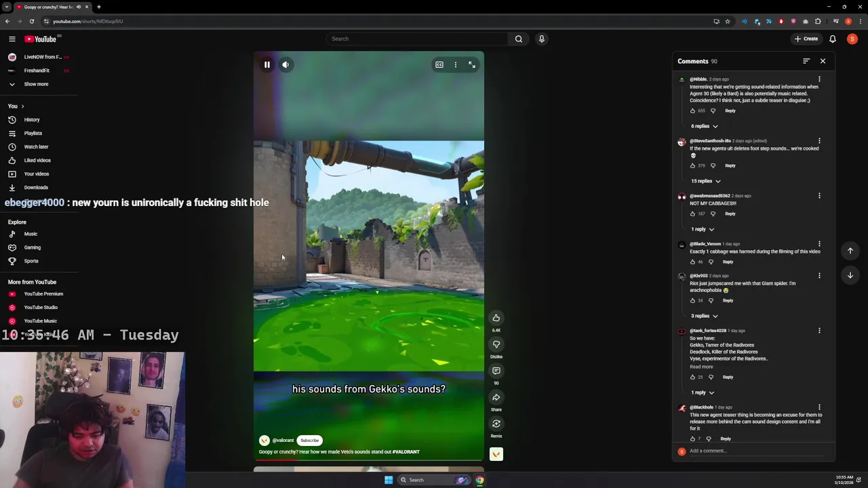
Task: Go to next Short with down arrow
Action: tap(850, 275)
